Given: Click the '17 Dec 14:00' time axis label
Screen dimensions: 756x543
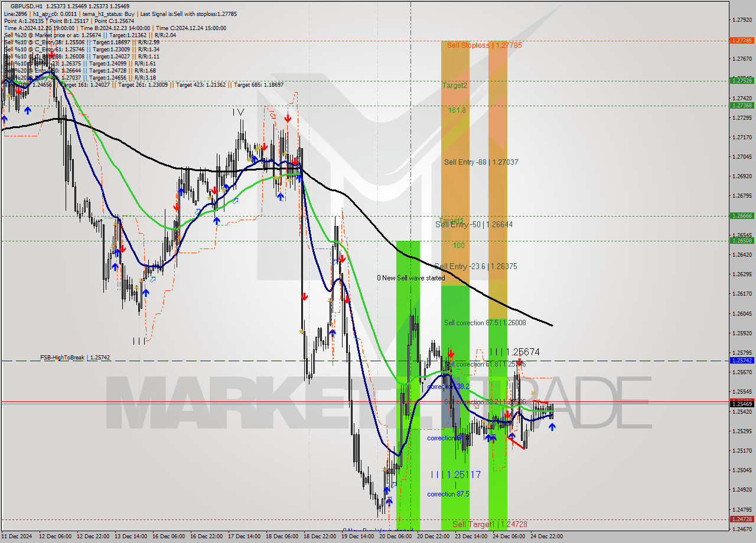Looking at the screenshot, I should [245, 537].
